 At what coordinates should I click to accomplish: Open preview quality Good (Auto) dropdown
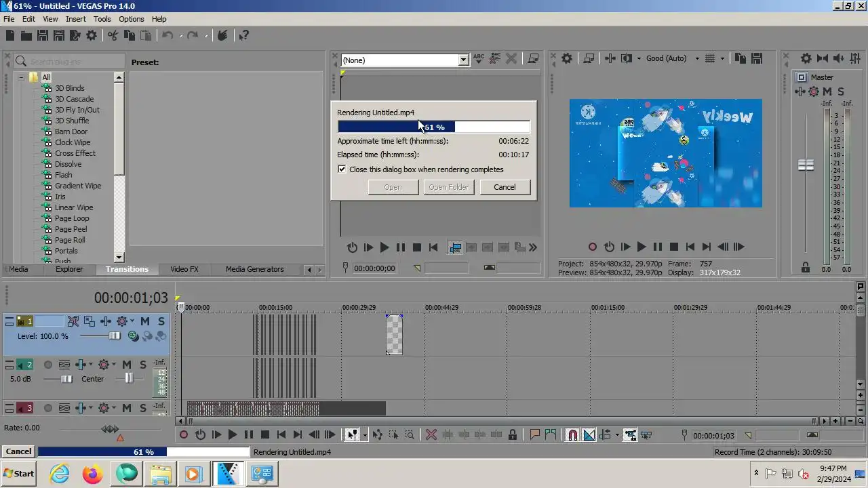point(697,59)
